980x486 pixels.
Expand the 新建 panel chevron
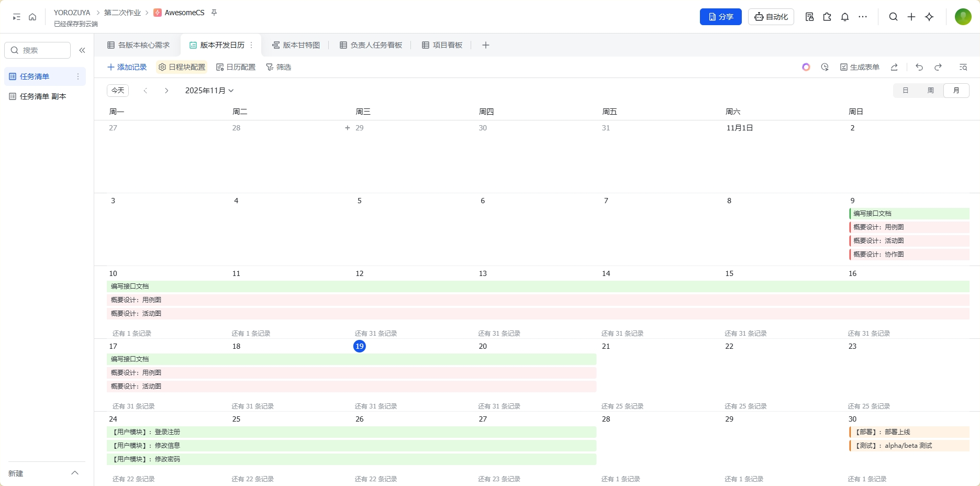tap(75, 473)
